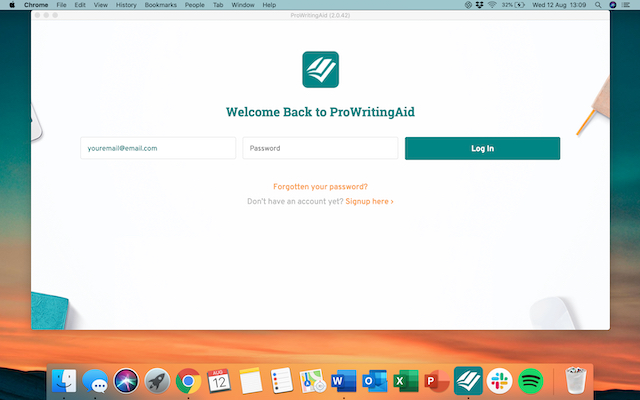Focus the Password input field

(320, 148)
